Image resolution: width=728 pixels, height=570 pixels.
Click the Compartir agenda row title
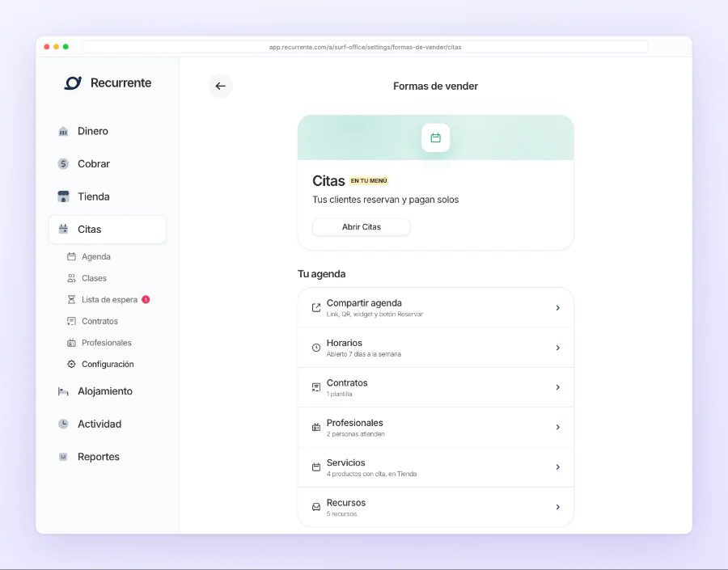tap(364, 303)
